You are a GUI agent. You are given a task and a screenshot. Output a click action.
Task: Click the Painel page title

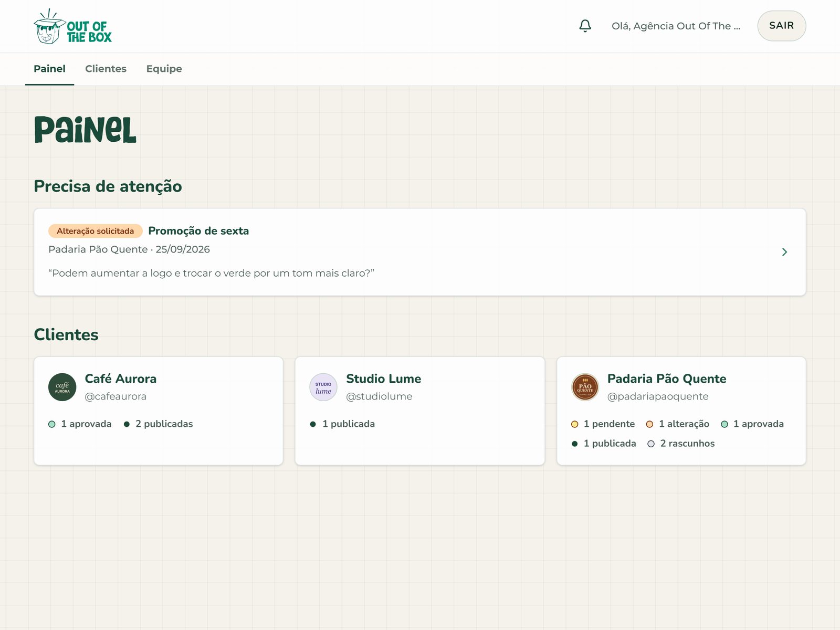click(x=85, y=130)
